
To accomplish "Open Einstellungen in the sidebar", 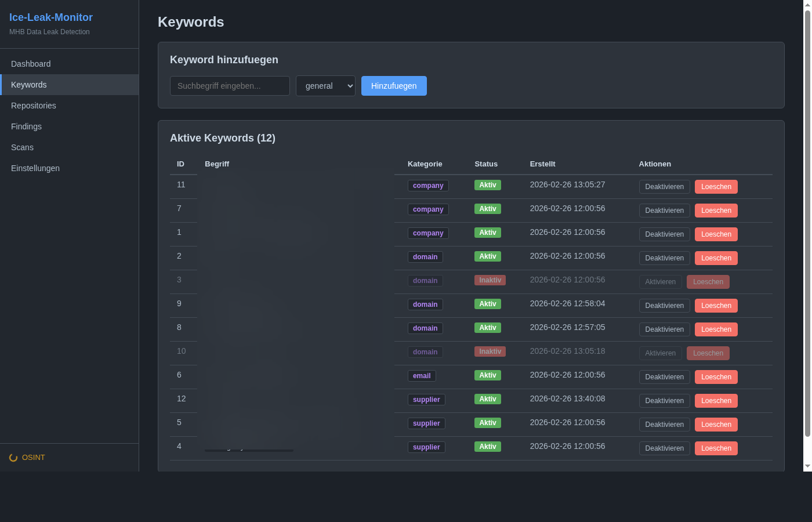I will (x=70, y=168).
